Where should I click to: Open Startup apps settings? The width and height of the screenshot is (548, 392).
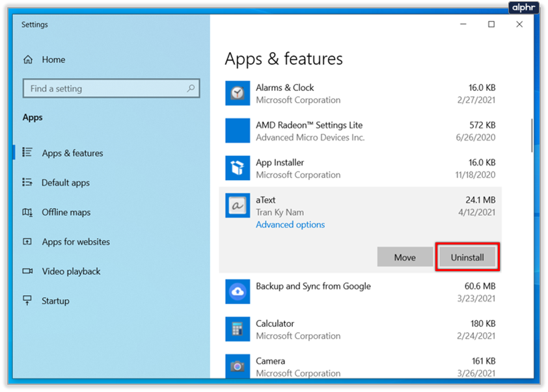55,301
